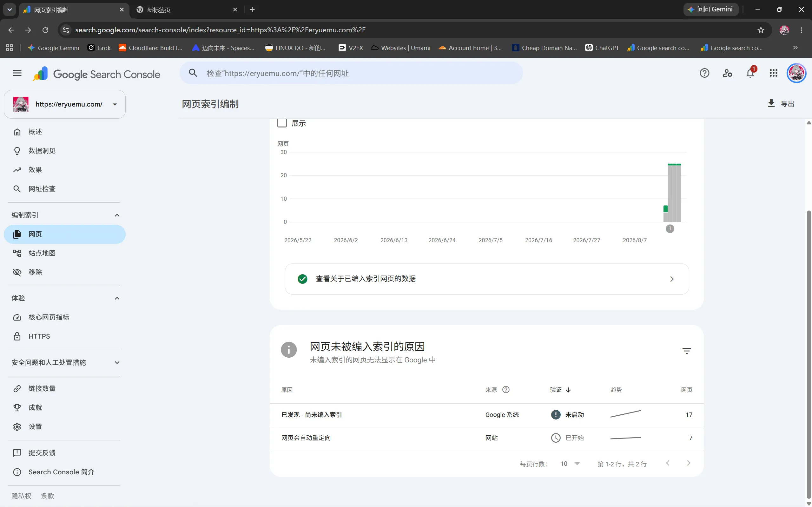Click 提交反馈 in sidebar
Screen dimensions: 812x507
pos(65,453)
